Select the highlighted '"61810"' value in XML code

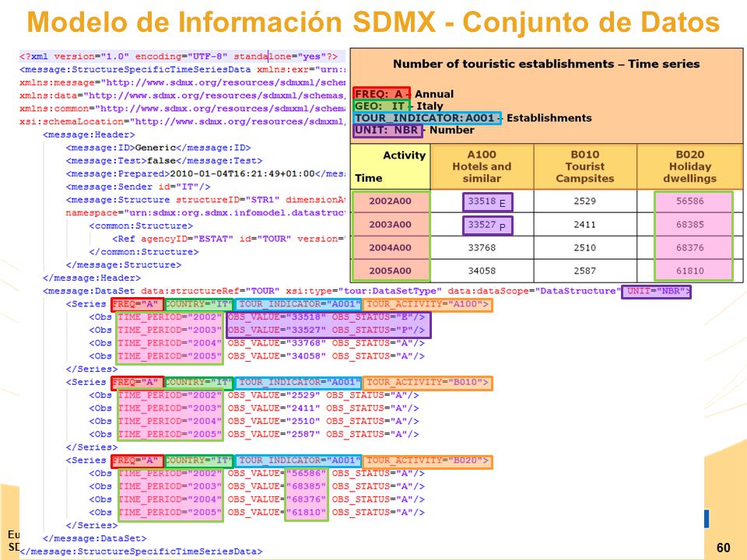click(x=307, y=513)
